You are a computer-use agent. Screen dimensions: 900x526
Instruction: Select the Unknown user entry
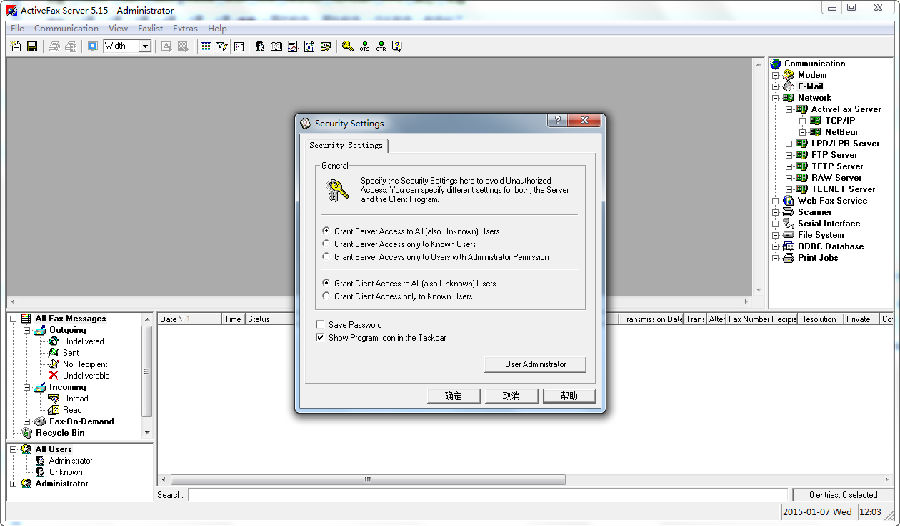pos(66,472)
